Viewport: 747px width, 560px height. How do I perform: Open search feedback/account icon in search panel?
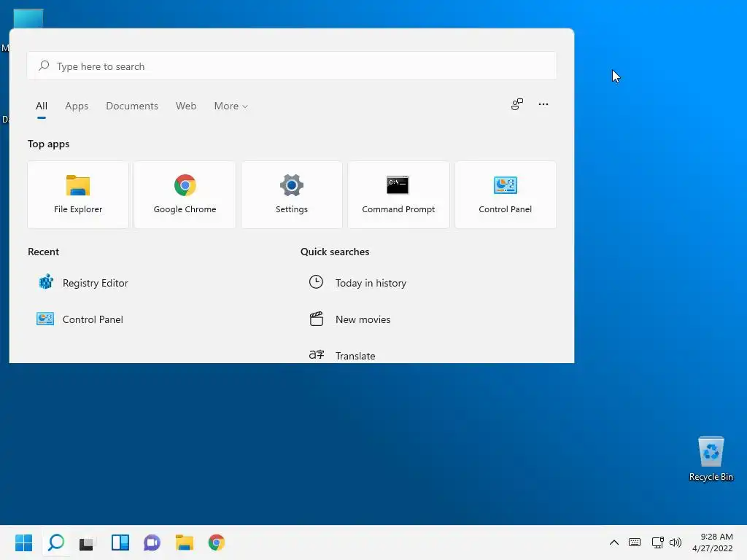(x=517, y=104)
